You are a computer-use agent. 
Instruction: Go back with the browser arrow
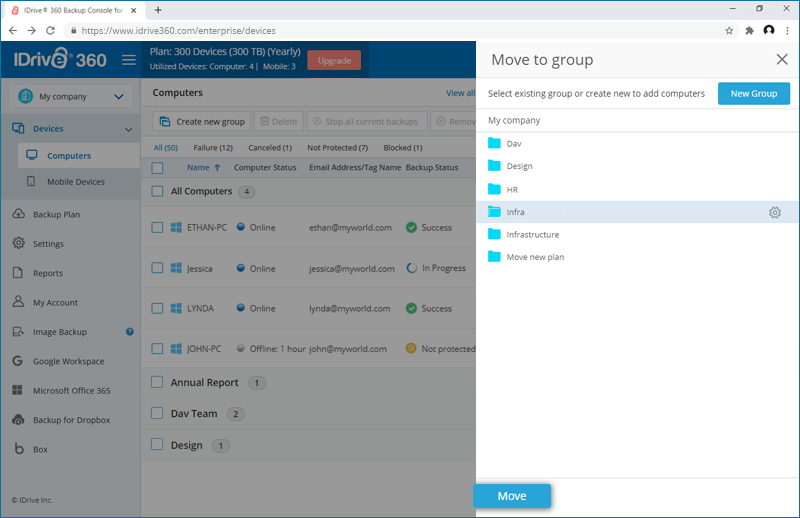pos(13,31)
